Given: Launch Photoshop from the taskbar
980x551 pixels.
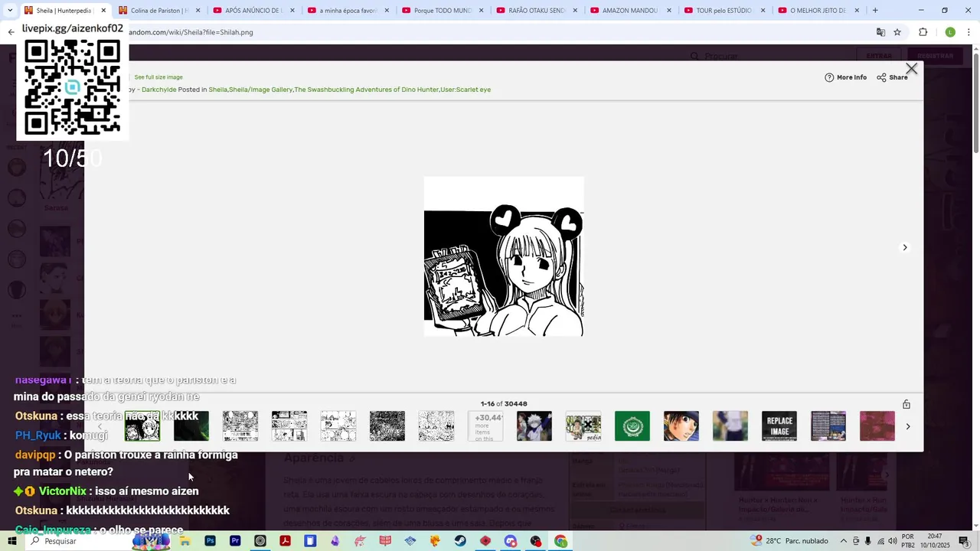Looking at the screenshot, I should click(210, 541).
